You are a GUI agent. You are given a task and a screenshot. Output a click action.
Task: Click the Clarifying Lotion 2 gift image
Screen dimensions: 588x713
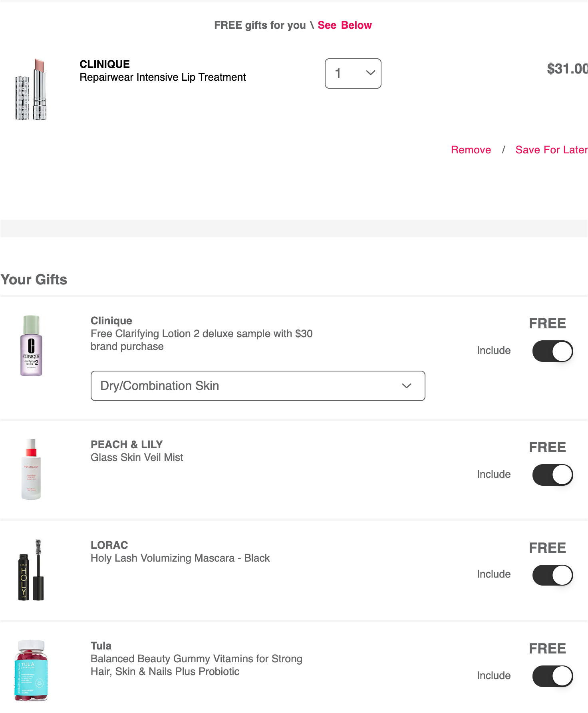click(31, 346)
